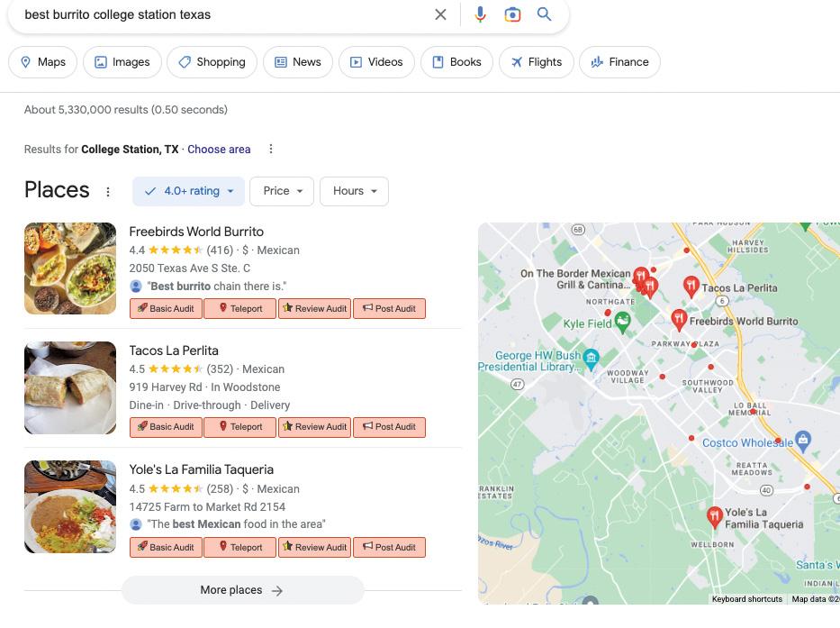
Task: Click the Choose area link
Action: coord(219,150)
